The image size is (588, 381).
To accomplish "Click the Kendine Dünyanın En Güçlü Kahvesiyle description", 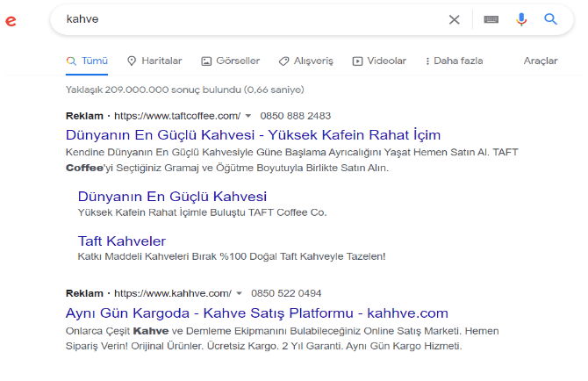I will click(291, 160).
